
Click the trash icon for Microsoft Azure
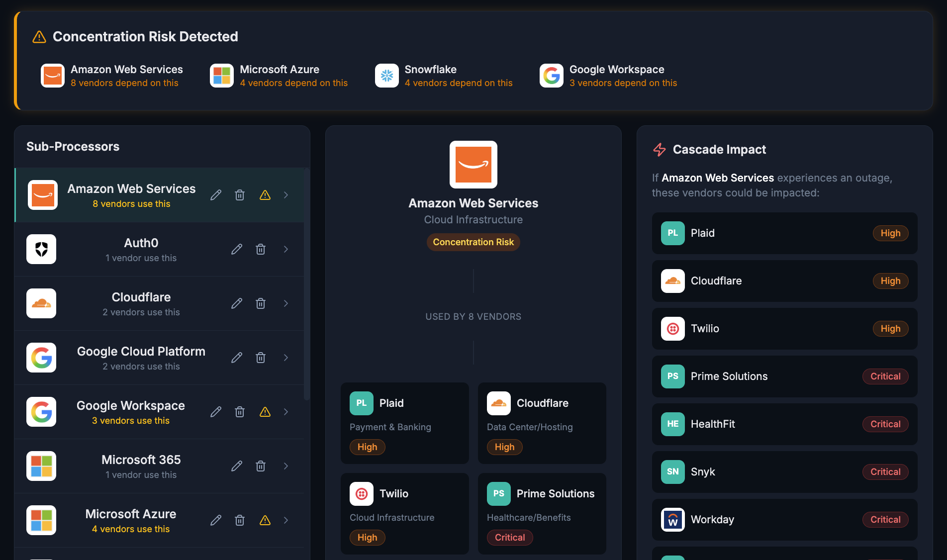(240, 520)
